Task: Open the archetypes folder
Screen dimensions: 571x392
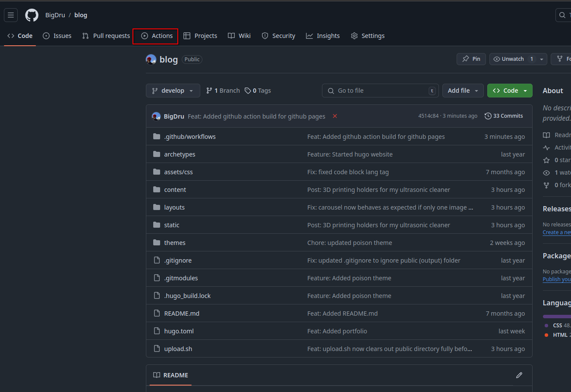Action: tap(180, 154)
